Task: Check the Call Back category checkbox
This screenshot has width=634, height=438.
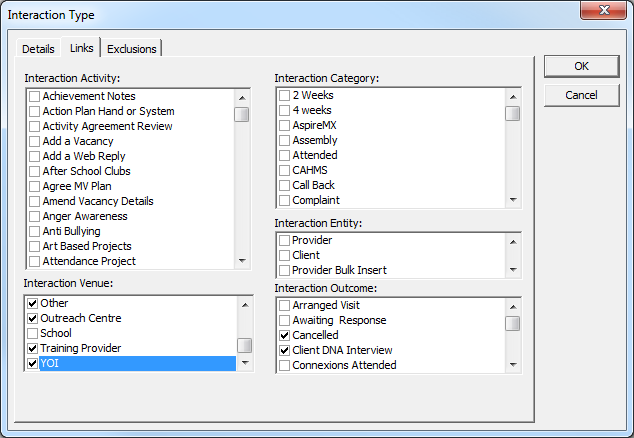Action: pyautogui.click(x=285, y=186)
